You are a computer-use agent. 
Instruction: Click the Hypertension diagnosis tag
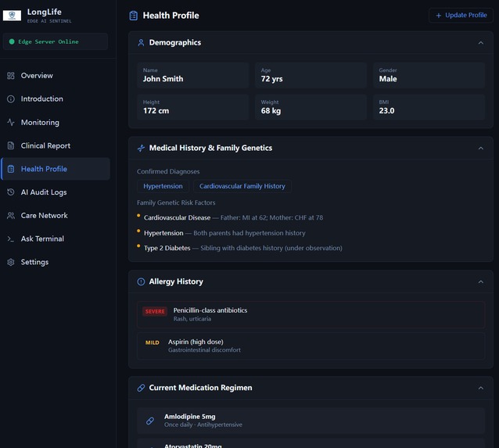[x=163, y=186]
